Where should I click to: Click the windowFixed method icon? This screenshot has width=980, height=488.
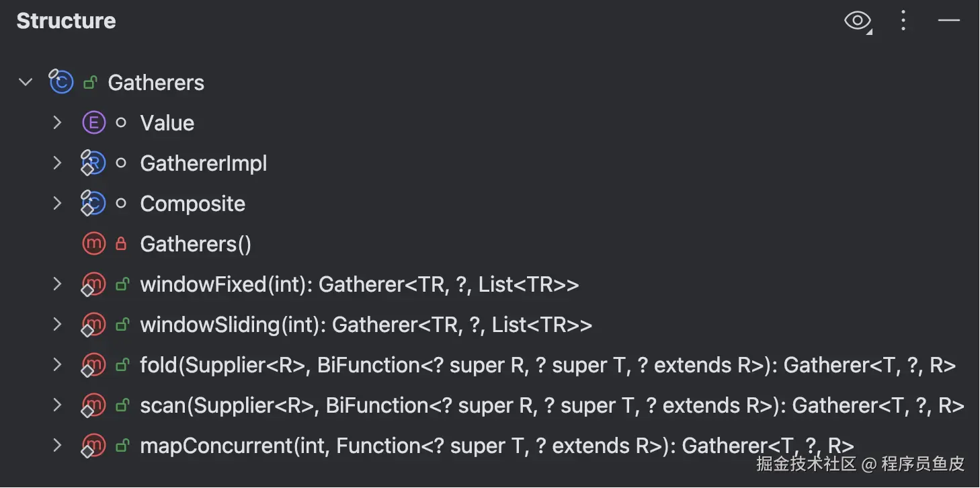(x=93, y=284)
